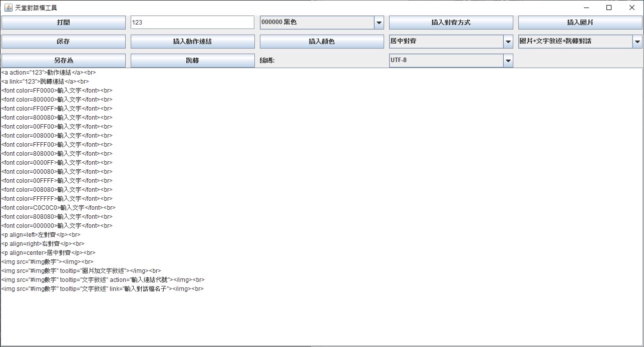This screenshot has width=644, height=347.
Task: Click the font color=000000 line
Action: coord(57,226)
